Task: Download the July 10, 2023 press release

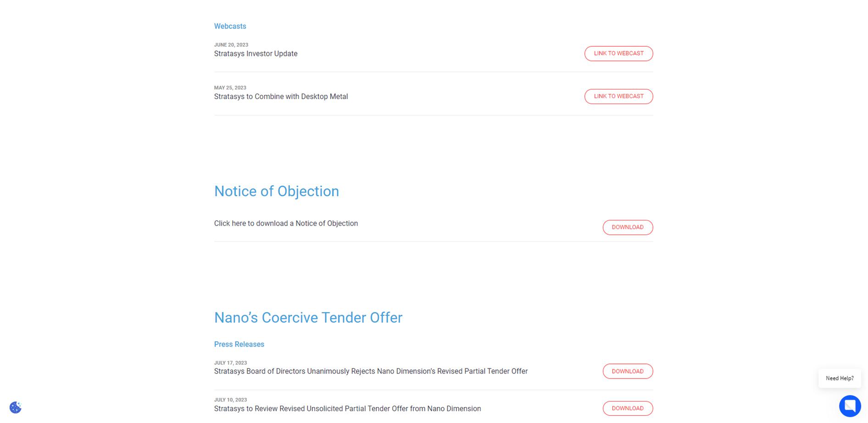Action: tap(627, 408)
